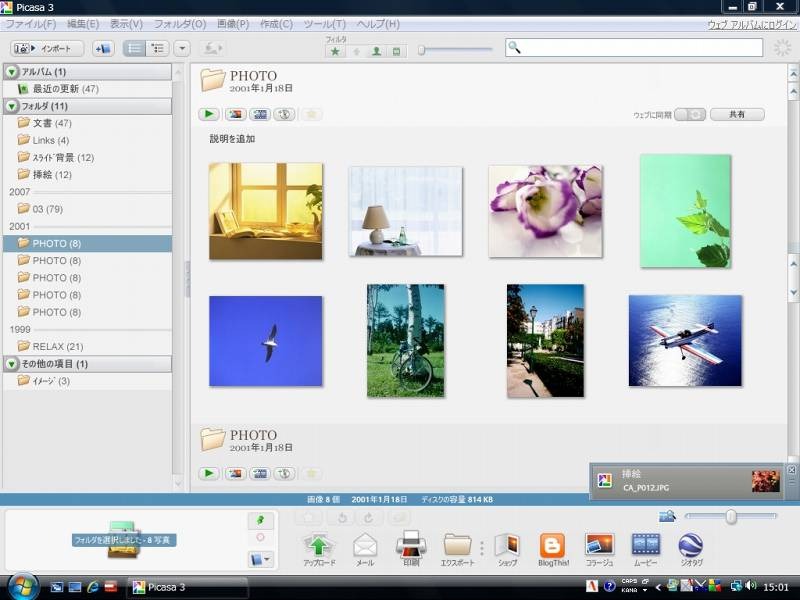800x600 pixels.
Task: Collapse the アルバム (Albums) section
Action: click(x=12, y=72)
